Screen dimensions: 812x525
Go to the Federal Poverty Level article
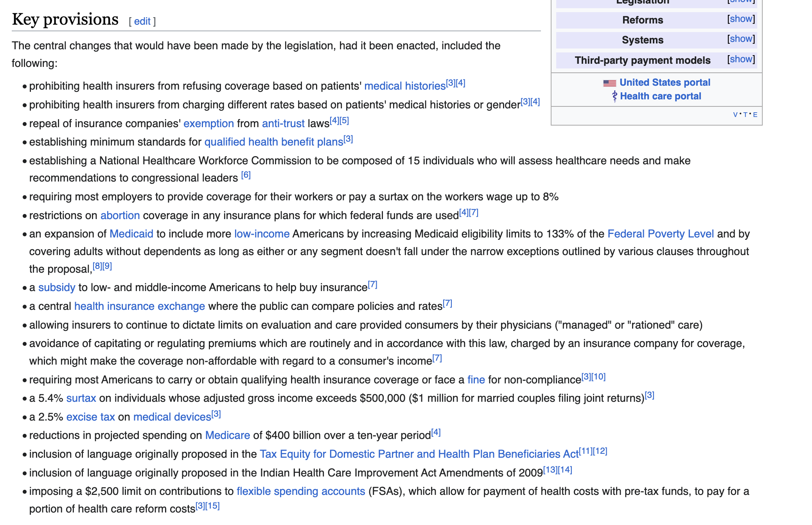(660, 234)
